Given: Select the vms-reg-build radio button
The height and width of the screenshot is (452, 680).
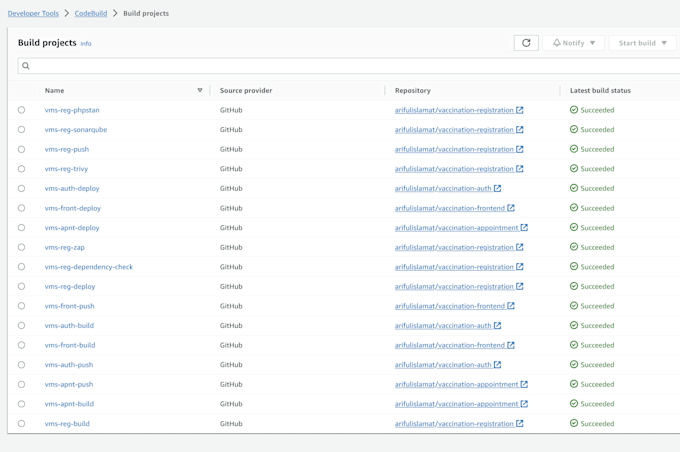Looking at the screenshot, I should [21, 423].
